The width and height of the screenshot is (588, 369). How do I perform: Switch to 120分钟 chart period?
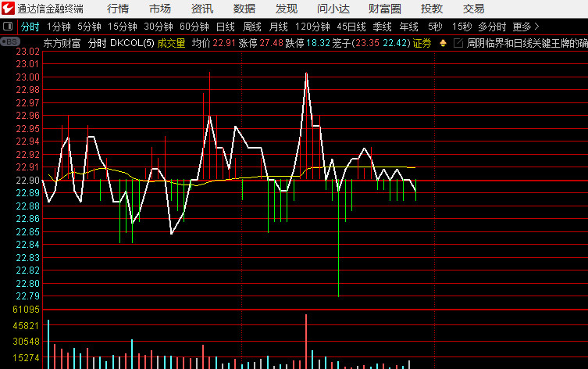313,27
